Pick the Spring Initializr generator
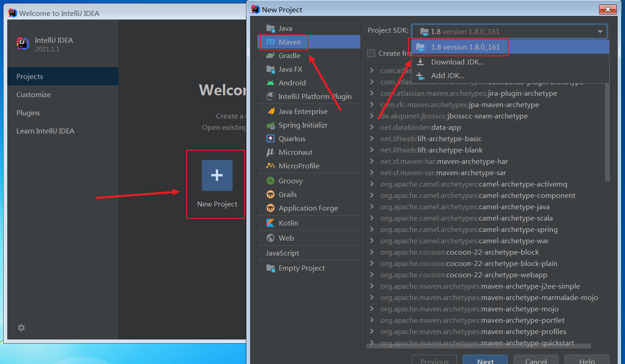The image size is (625, 364). click(309, 125)
